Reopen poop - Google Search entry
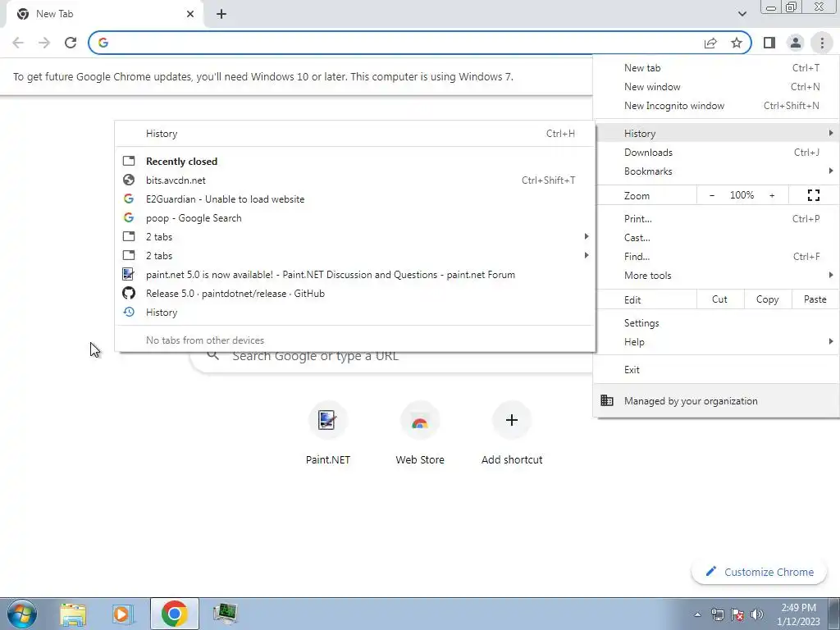 355,218
